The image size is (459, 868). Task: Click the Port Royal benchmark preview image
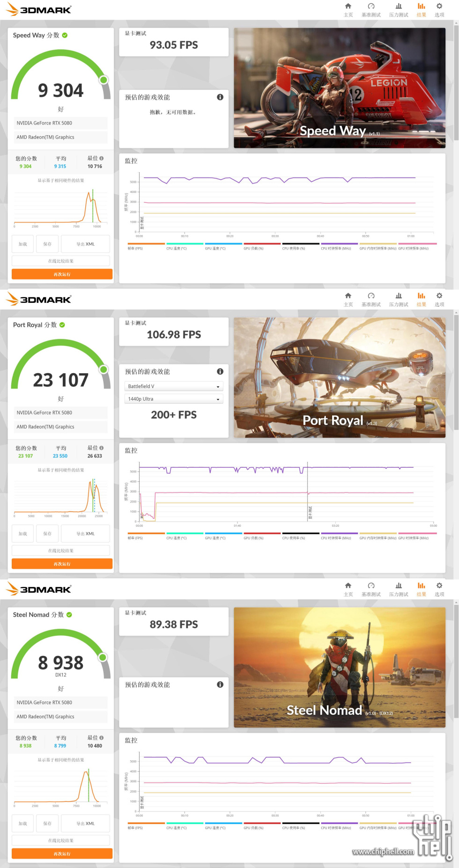(340, 378)
